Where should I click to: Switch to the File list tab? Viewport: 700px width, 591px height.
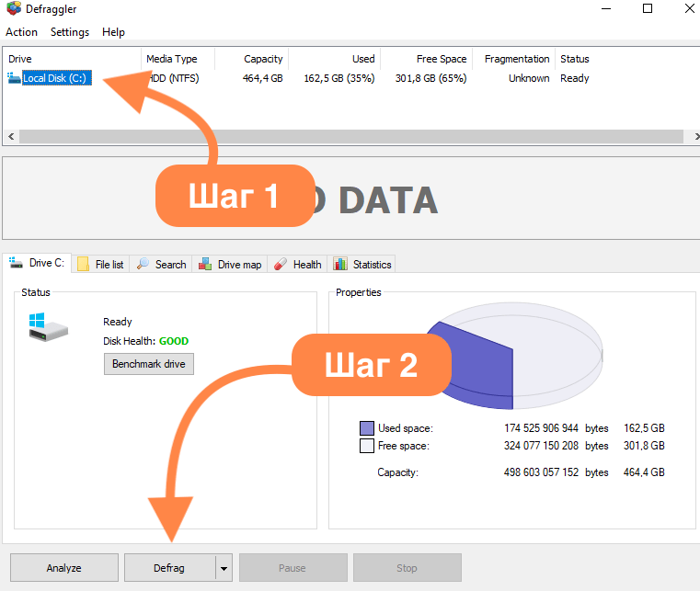point(100,264)
